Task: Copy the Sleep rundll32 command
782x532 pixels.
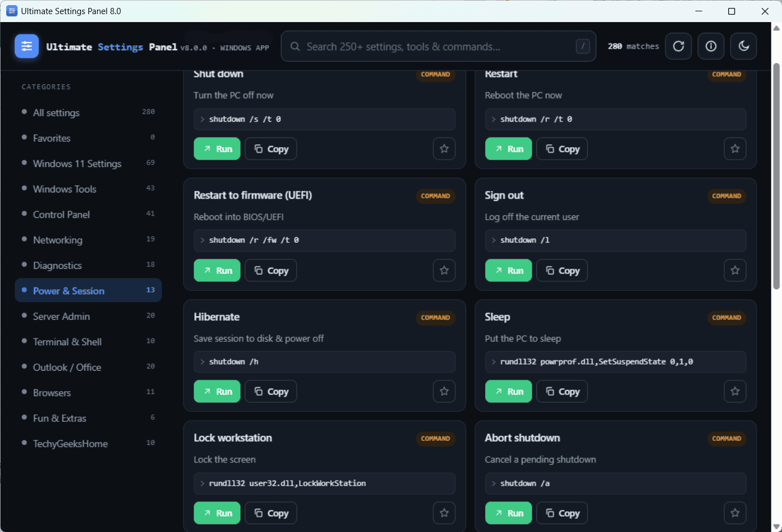Action: [x=562, y=392]
